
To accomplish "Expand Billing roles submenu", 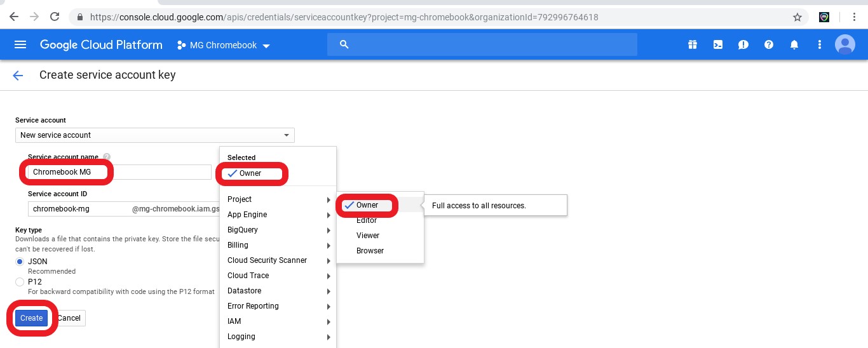I will pyautogui.click(x=278, y=245).
